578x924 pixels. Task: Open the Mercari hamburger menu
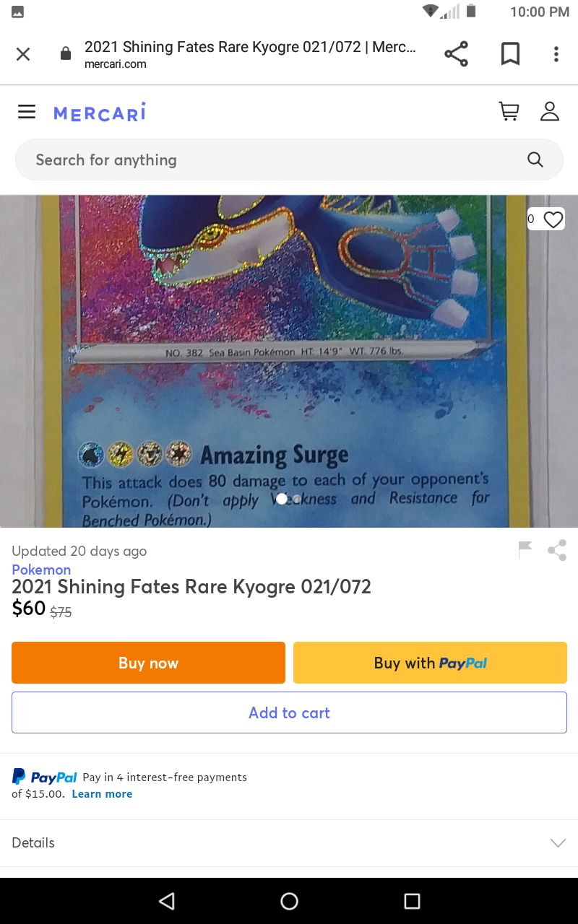pyautogui.click(x=27, y=111)
